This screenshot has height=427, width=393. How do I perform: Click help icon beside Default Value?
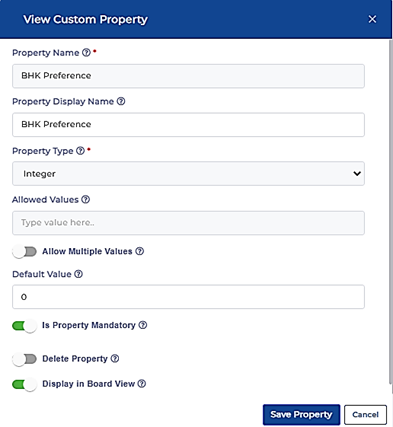[x=78, y=274]
